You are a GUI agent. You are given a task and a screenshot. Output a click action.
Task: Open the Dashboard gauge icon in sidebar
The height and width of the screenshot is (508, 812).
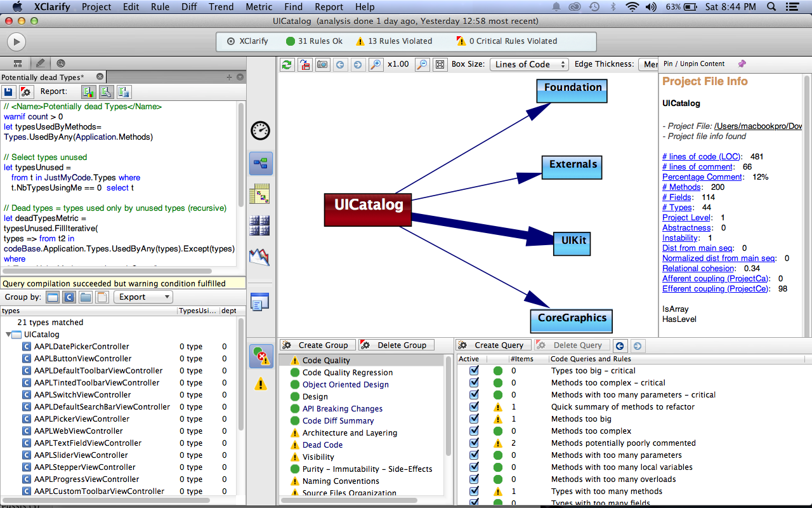261,131
